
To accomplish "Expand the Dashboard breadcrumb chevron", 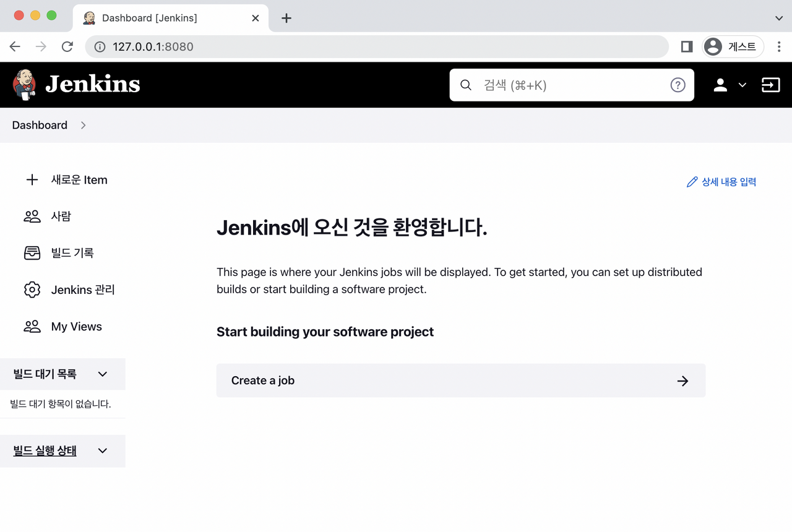I will (84, 125).
